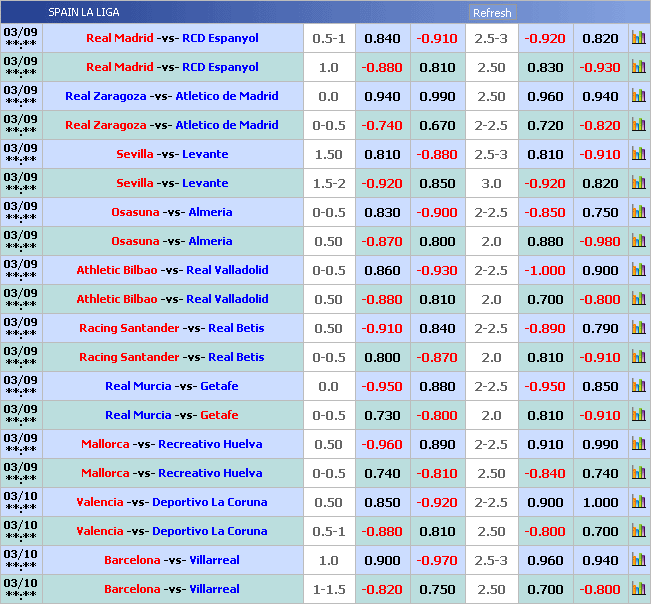Open chart icon for Real Zaragoza 0-0.5 handicap row
This screenshot has height=604, width=651.
(639, 125)
